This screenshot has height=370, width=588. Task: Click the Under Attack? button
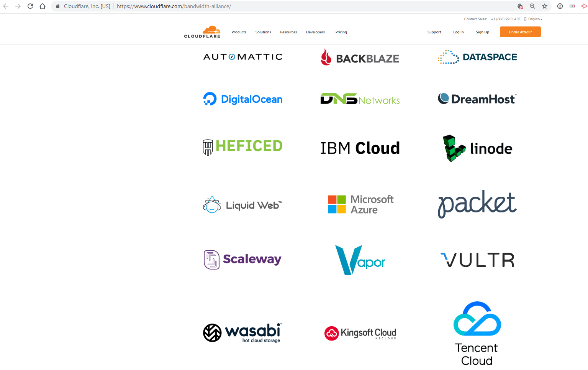520,32
